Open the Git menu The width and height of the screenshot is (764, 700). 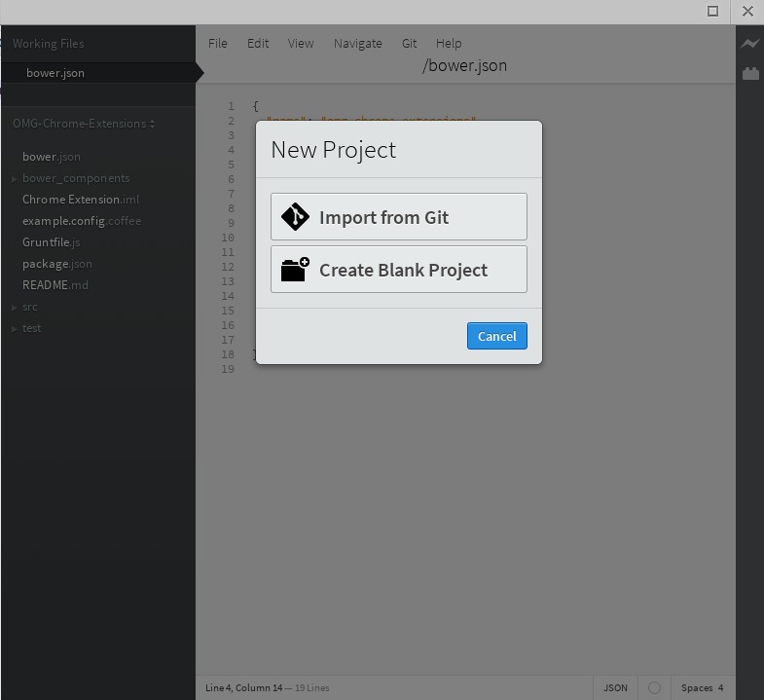coord(409,43)
